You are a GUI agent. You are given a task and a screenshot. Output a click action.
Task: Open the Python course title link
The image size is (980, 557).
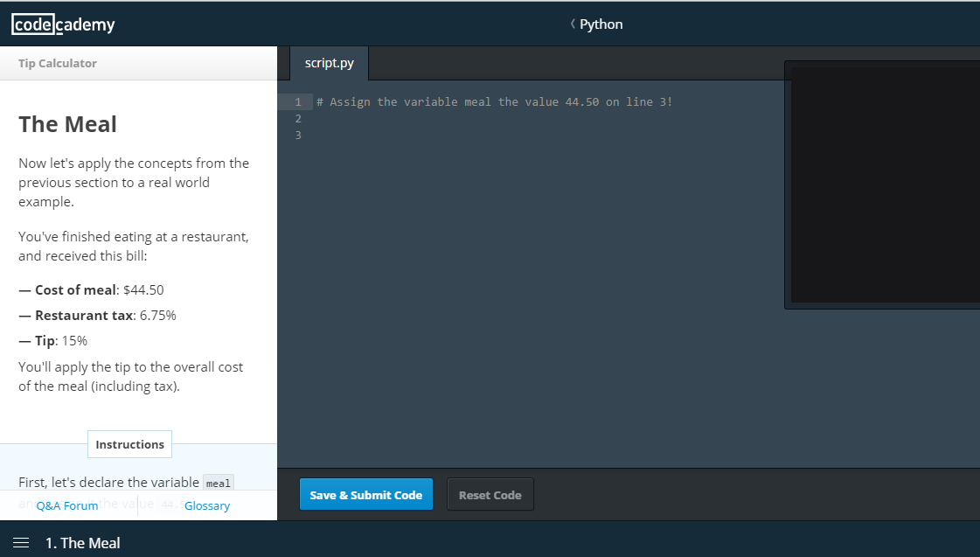click(601, 24)
